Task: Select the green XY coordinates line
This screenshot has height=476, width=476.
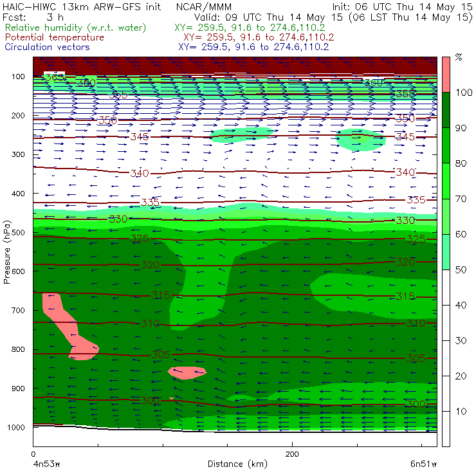Action: click(x=250, y=28)
